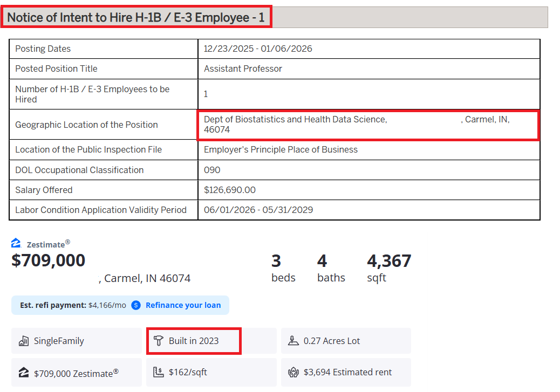Click the Zestimate label above the price
Viewport: 560px width, 392px height.
(x=48, y=244)
